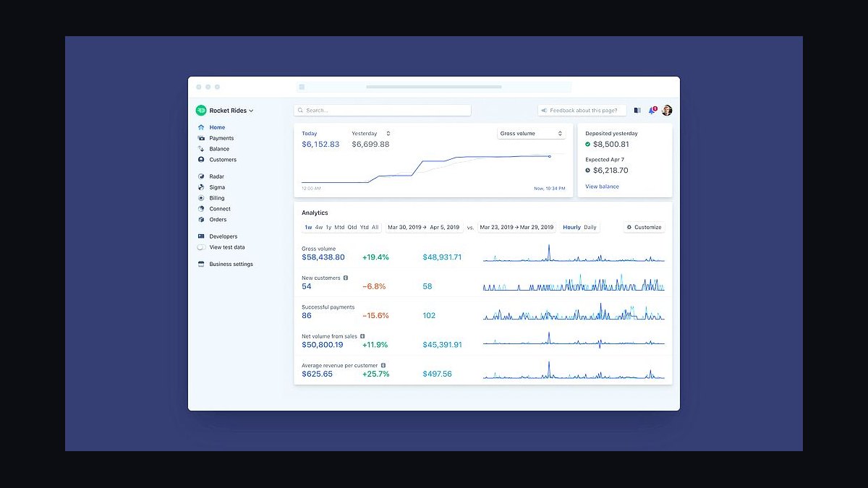Click the Connect globe icon in the sidebar

click(201, 209)
